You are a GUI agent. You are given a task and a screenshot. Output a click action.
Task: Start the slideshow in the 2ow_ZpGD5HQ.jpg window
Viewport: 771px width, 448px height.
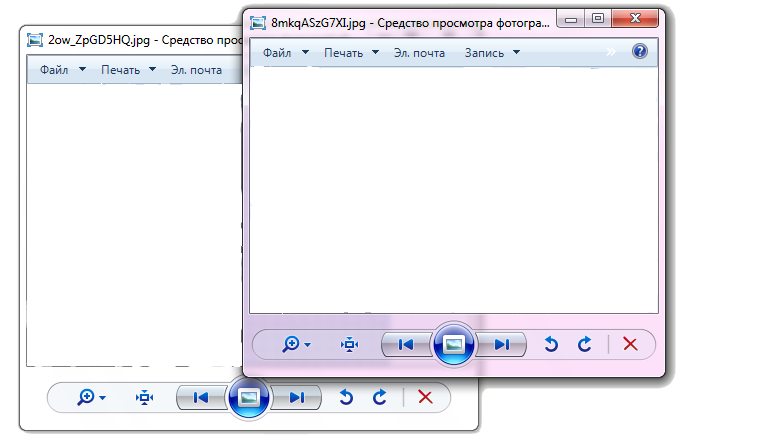249,397
